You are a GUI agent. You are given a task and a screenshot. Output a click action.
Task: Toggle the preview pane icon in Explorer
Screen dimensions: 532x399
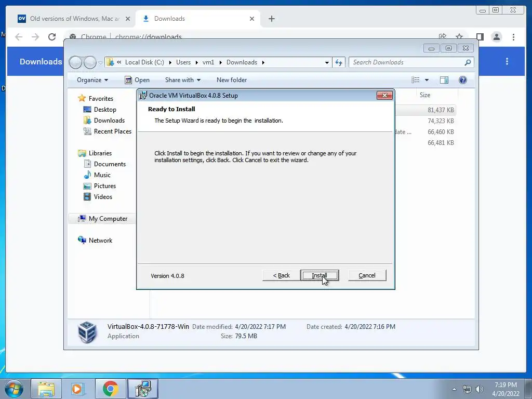[444, 80]
